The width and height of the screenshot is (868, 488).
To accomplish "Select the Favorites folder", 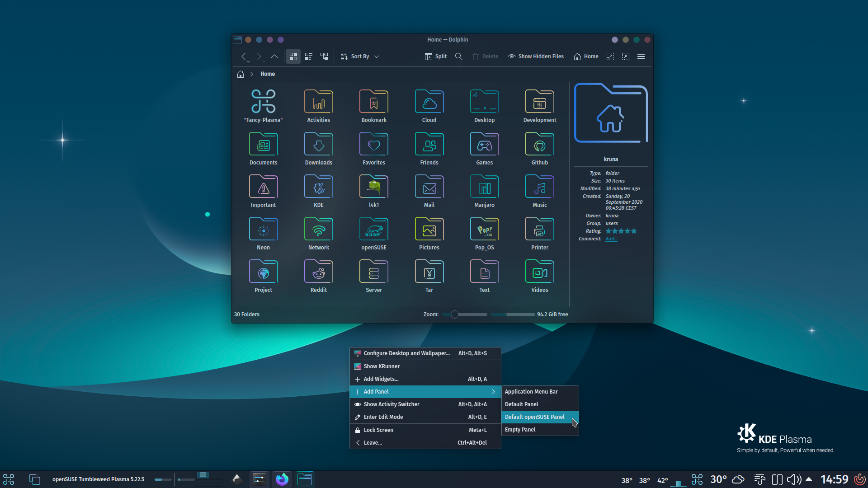I will [374, 149].
